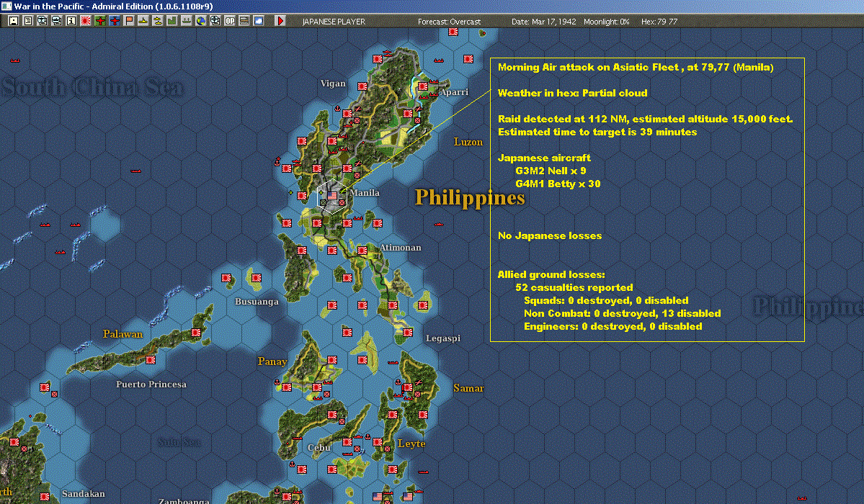
Task: Select Japanese flag marker above Puerto Princesa
Action: [150, 360]
